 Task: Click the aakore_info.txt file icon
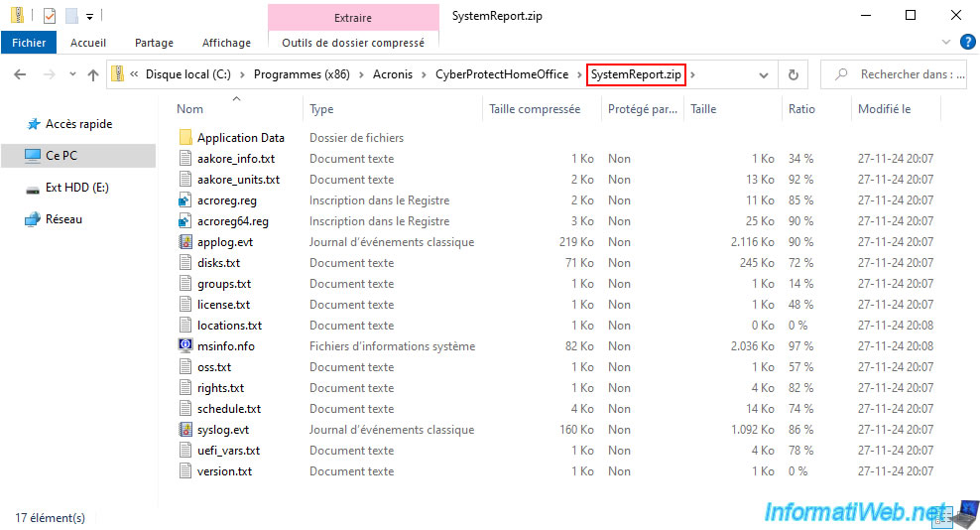coord(185,159)
